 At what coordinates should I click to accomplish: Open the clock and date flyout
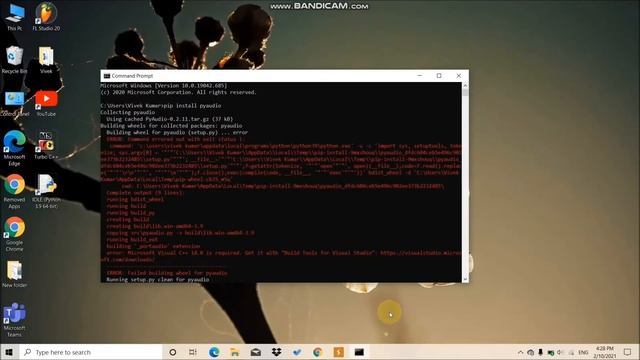[x=604, y=352]
